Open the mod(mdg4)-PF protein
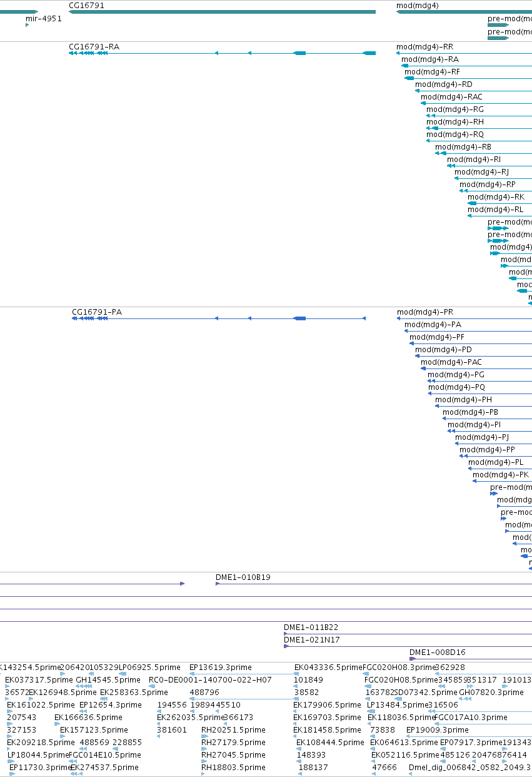Screen dimensions: 532x777 point(437,337)
